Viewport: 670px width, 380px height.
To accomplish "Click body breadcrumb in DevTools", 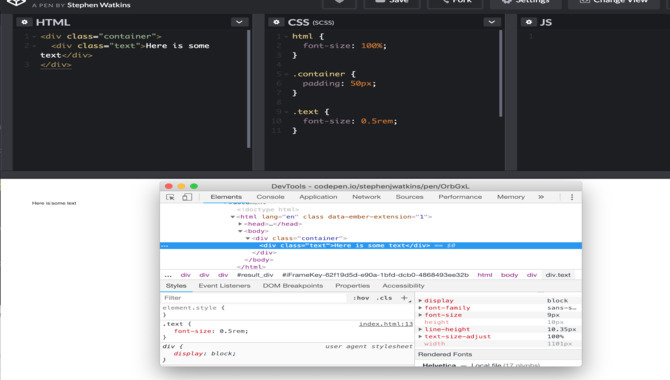I will pyautogui.click(x=509, y=275).
